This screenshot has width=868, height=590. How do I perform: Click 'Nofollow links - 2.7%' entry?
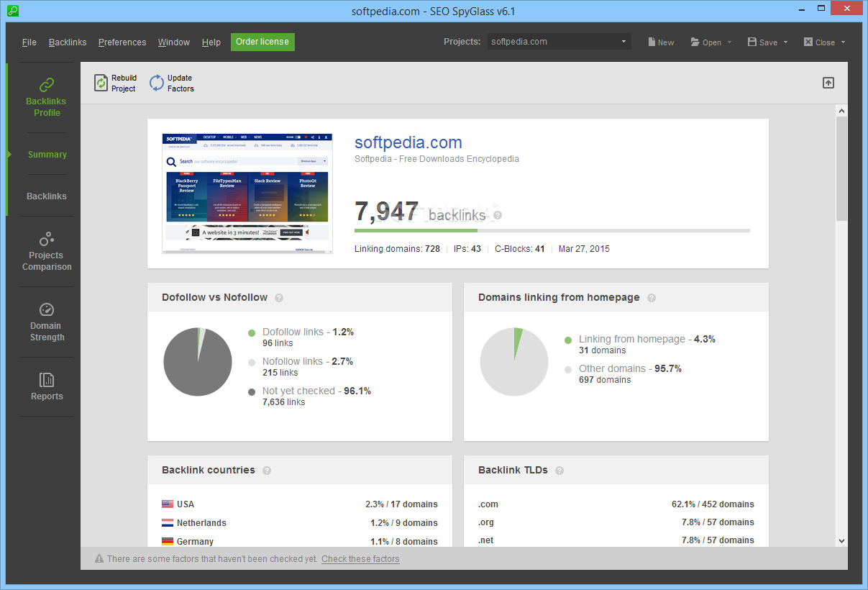308,362
